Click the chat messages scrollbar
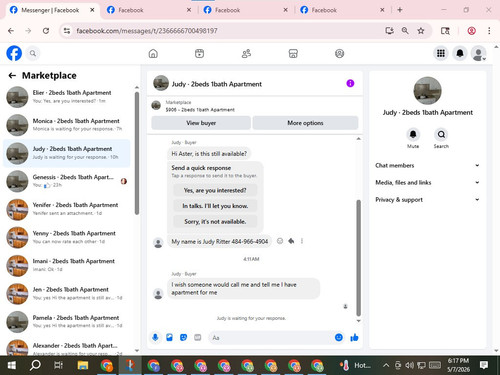The image size is (500, 375). [x=359, y=258]
